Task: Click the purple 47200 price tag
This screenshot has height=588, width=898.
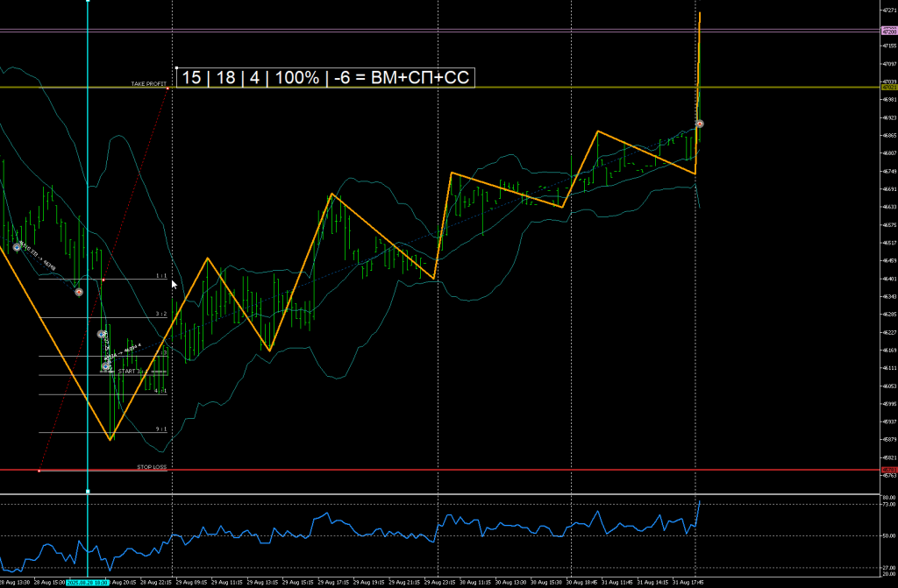Action: tap(887, 32)
